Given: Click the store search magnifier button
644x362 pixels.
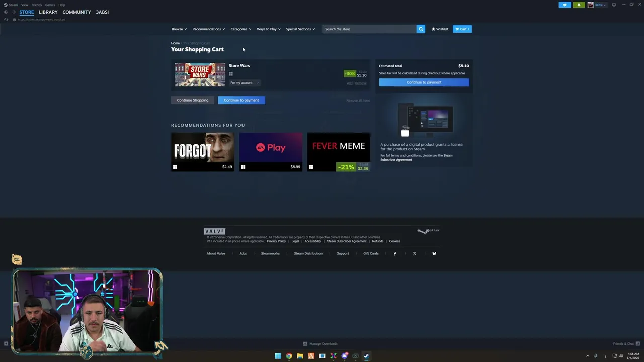Looking at the screenshot, I should (421, 29).
